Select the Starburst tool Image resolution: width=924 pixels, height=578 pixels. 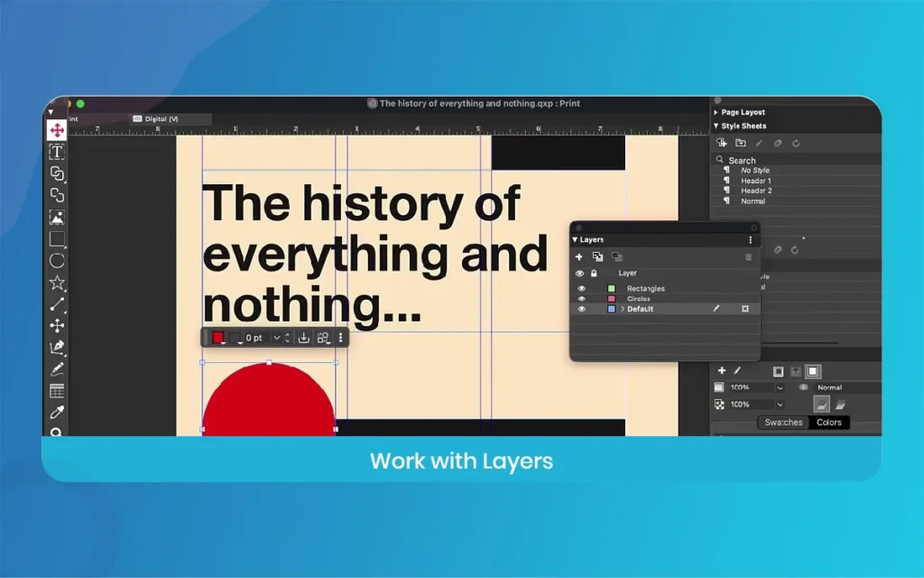click(57, 283)
